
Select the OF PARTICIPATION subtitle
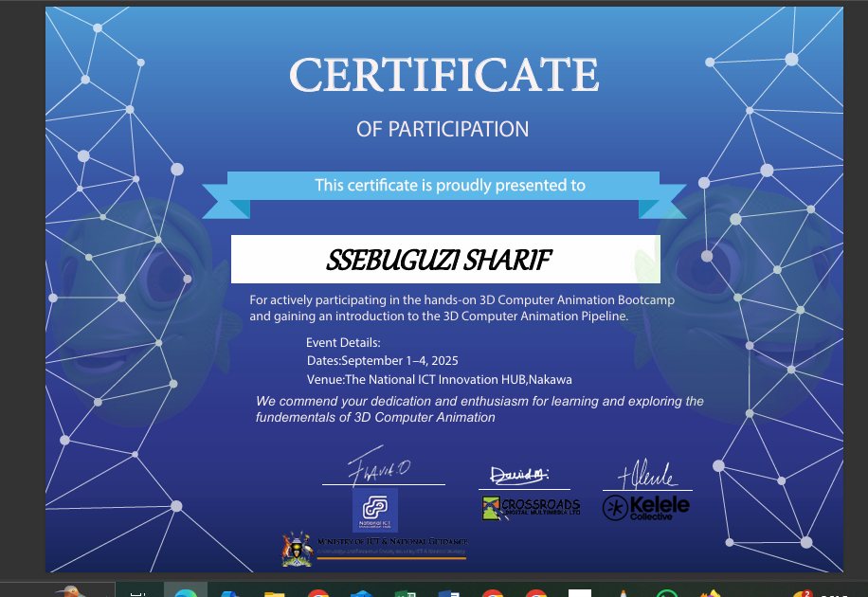(x=443, y=129)
